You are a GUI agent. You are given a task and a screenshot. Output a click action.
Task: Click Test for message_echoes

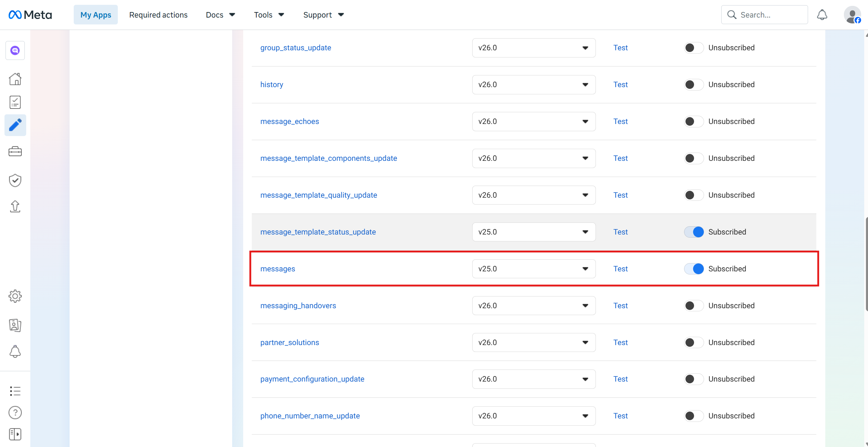620,122
